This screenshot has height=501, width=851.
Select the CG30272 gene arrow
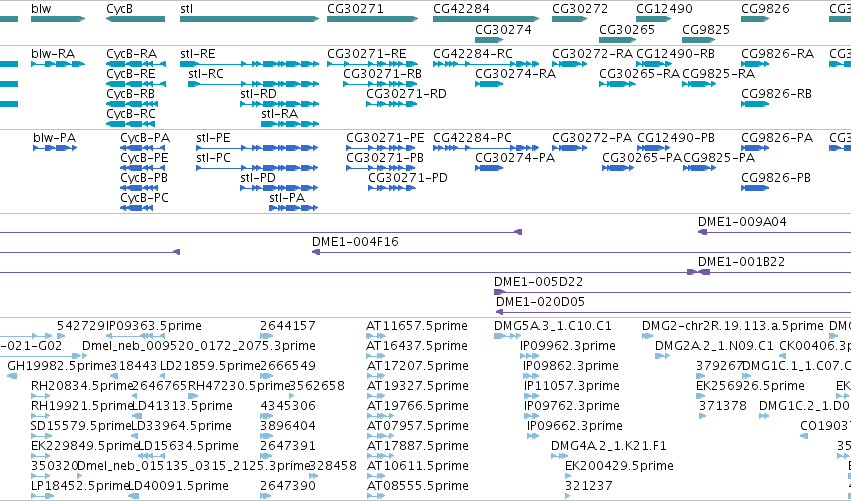click(x=569, y=19)
